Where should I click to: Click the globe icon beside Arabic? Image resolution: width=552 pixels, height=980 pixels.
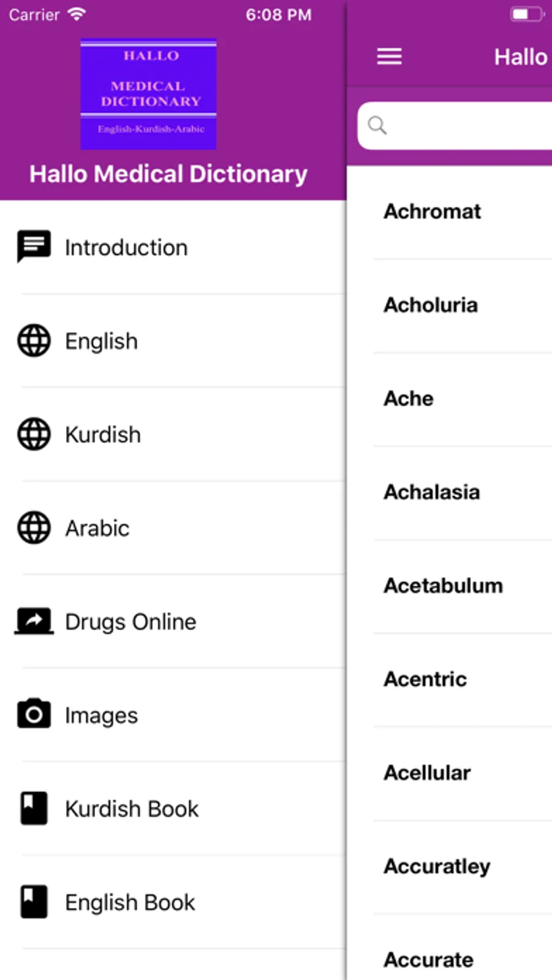(x=34, y=527)
